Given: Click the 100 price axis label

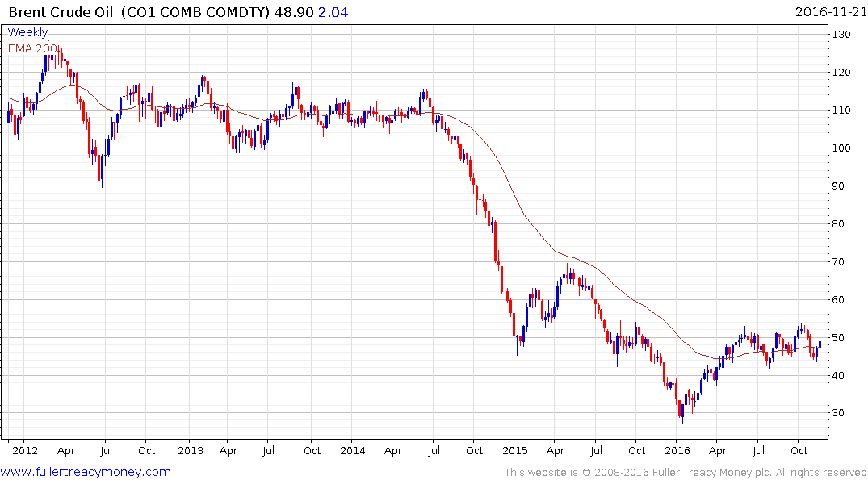Looking at the screenshot, I should point(841,148).
